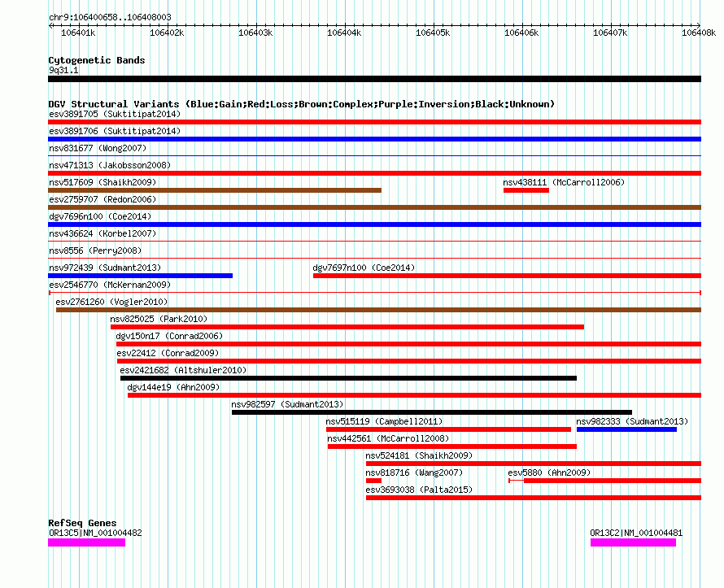Select the black nsv982597 unknown bar

click(432, 412)
